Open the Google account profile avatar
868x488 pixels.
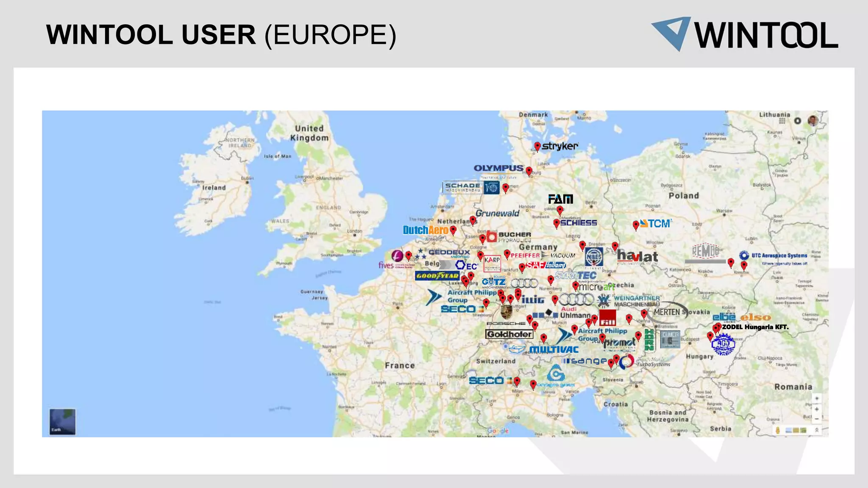click(x=812, y=121)
